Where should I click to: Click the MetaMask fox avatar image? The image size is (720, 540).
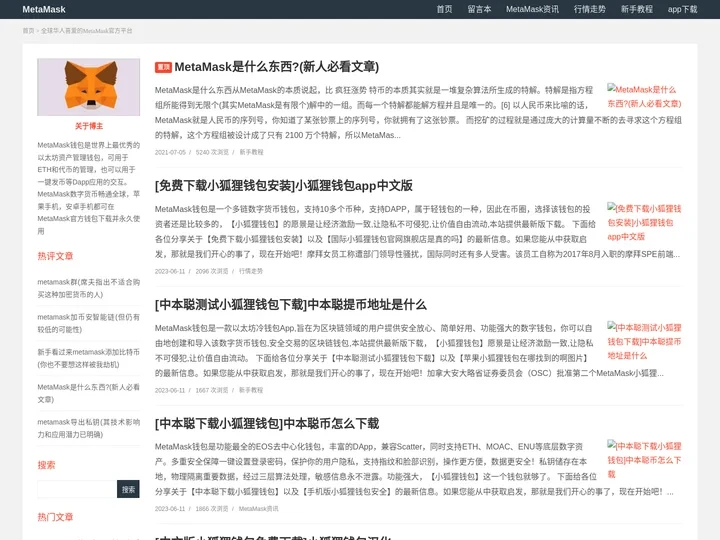click(x=89, y=87)
